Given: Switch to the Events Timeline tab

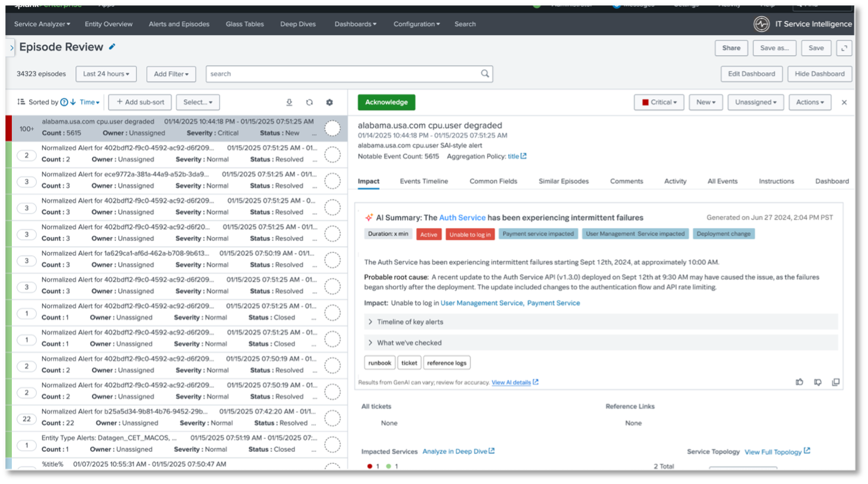Looking at the screenshot, I should [x=424, y=181].
